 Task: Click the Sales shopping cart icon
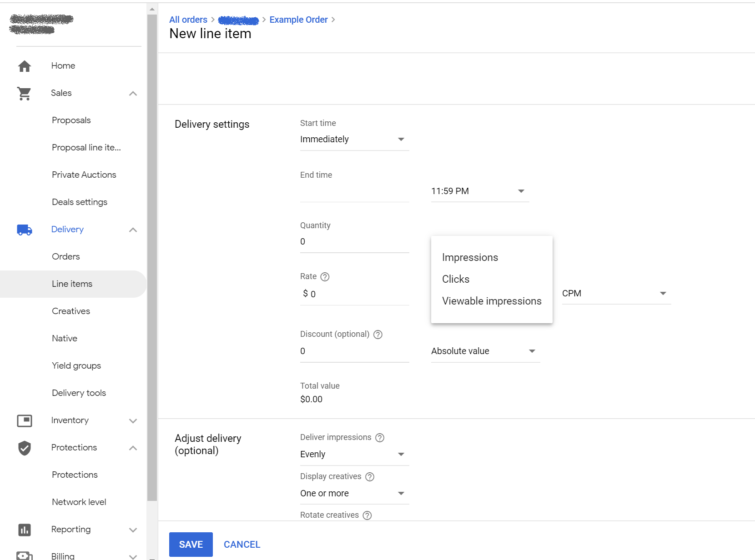24,93
